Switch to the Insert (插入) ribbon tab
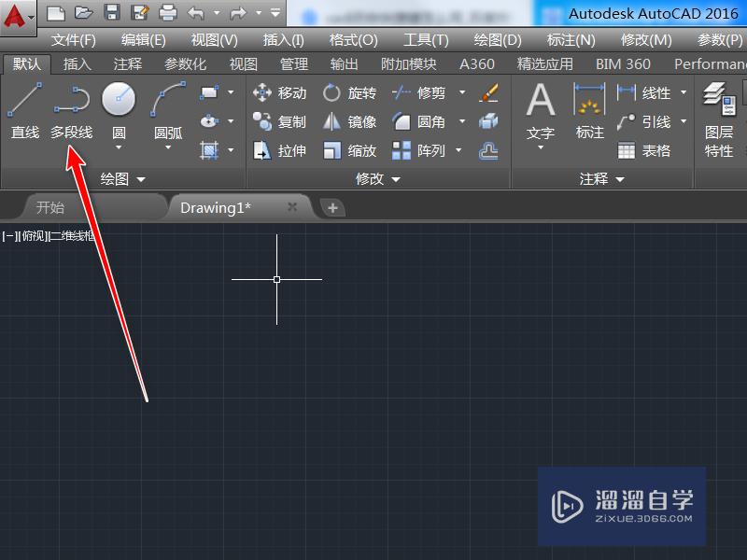The width and height of the screenshot is (747, 560). 77,63
